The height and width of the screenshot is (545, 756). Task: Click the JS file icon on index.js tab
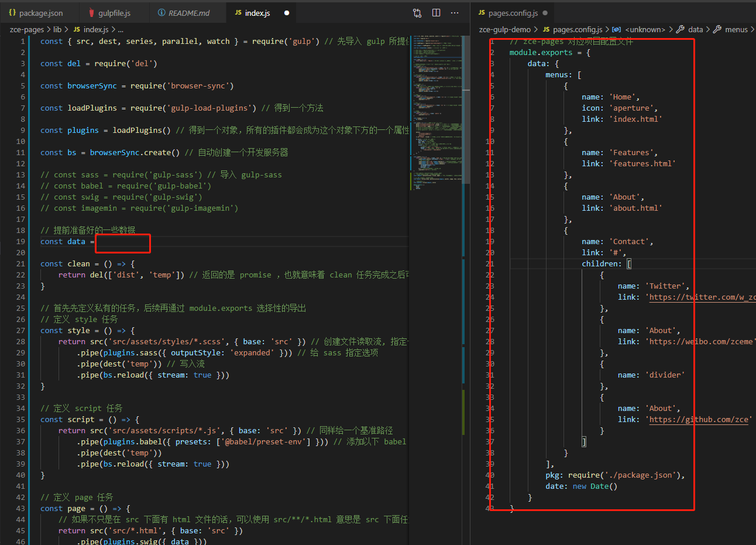[238, 13]
